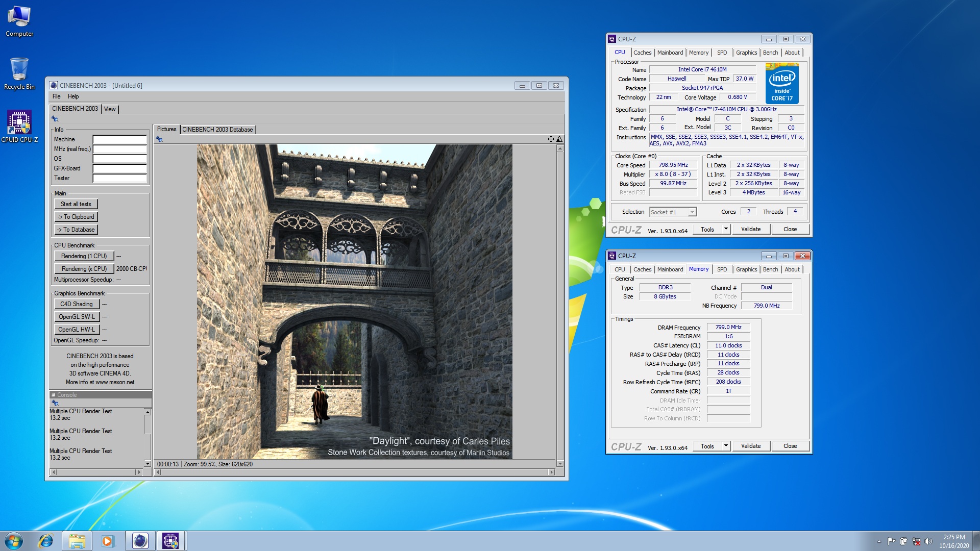
Task: Click the move crosshair icon in picture viewer
Action: [x=551, y=139]
